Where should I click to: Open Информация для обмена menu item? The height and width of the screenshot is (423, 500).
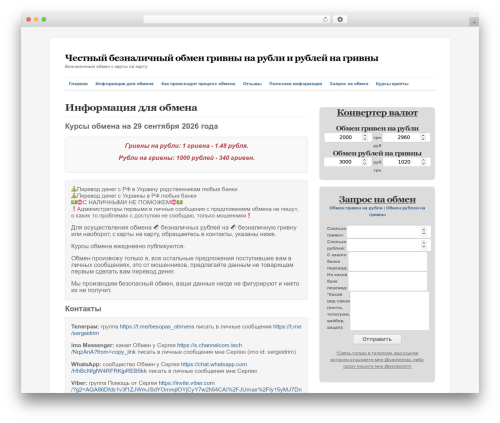[124, 84]
